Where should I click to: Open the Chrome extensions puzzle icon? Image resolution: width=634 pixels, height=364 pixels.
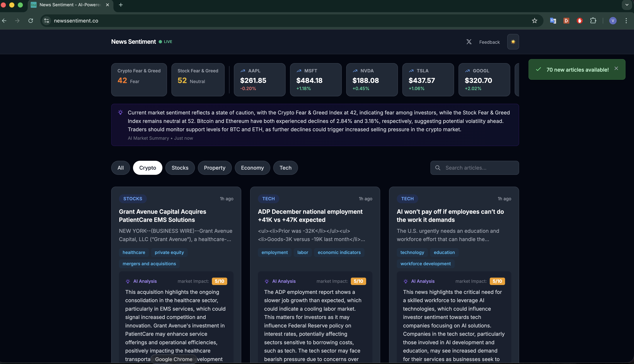pyautogui.click(x=594, y=21)
